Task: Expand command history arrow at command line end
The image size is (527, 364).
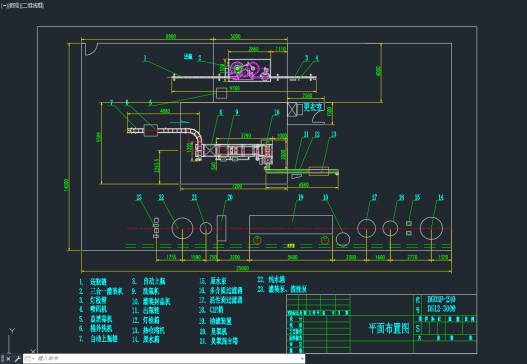Action: click(302, 359)
